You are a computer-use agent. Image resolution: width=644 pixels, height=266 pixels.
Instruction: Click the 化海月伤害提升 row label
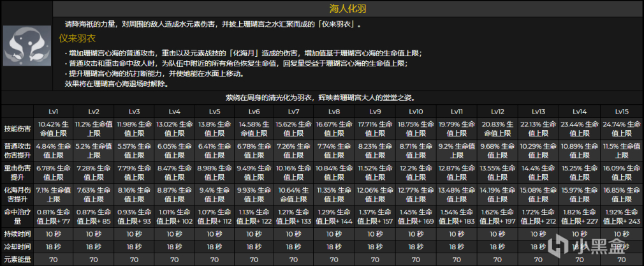tap(18, 195)
